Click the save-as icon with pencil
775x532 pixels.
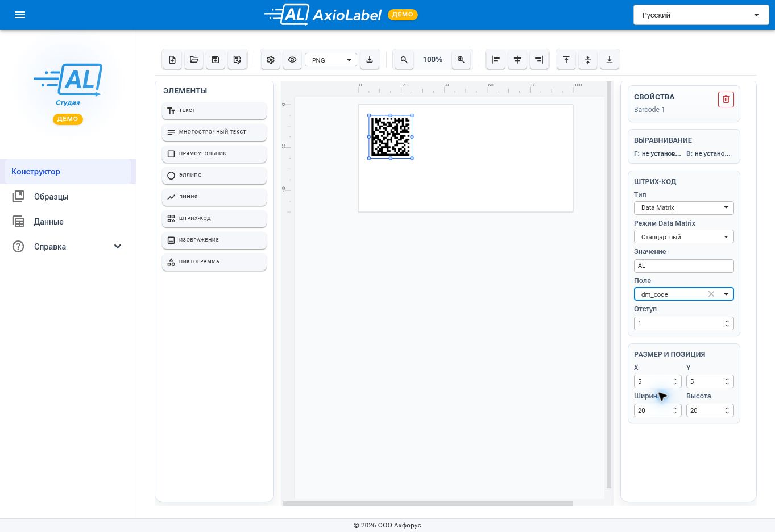tap(237, 60)
